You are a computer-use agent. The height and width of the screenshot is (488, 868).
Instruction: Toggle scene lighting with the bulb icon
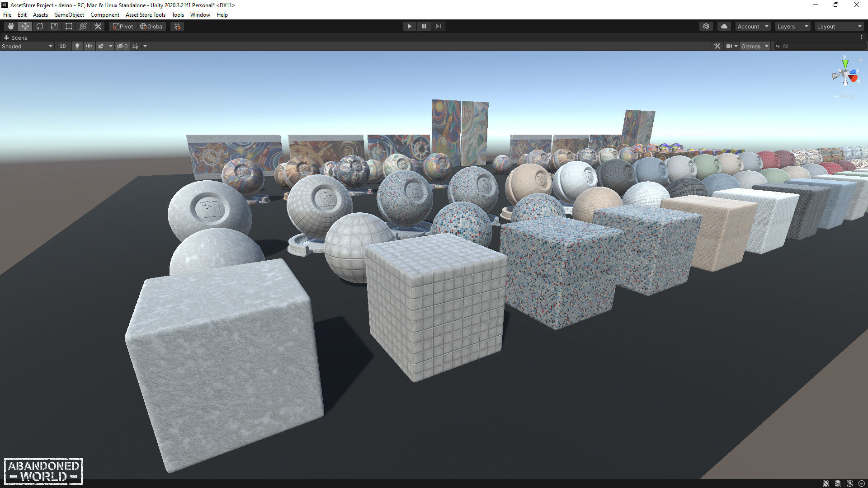tap(77, 46)
